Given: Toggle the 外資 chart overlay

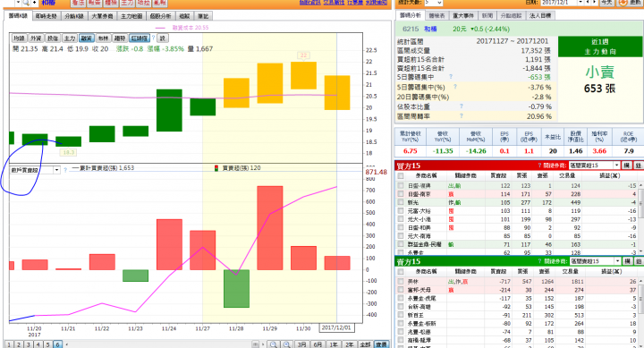Looking at the screenshot, I should [36, 38].
